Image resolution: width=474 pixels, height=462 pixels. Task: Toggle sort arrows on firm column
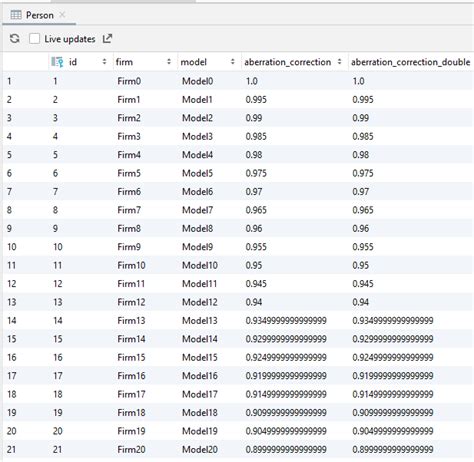pyautogui.click(x=169, y=62)
